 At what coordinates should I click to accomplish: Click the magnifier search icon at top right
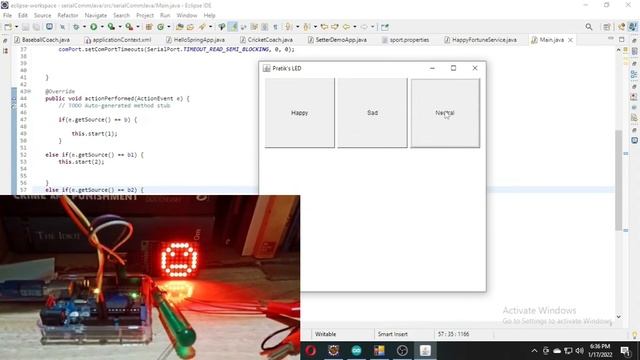pyautogui.click(x=589, y=27)
